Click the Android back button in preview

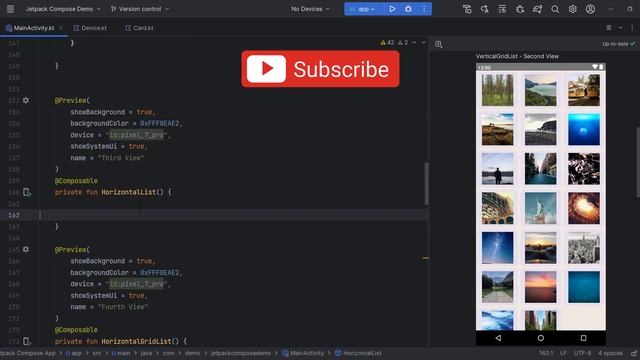click(498, 338)
